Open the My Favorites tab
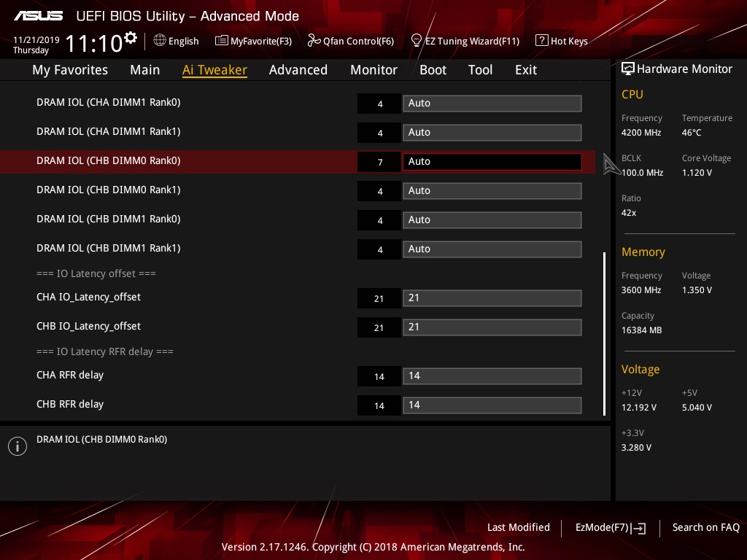Image resolution: width=747 pixels, height=560 pixels. tap(70, 70)
